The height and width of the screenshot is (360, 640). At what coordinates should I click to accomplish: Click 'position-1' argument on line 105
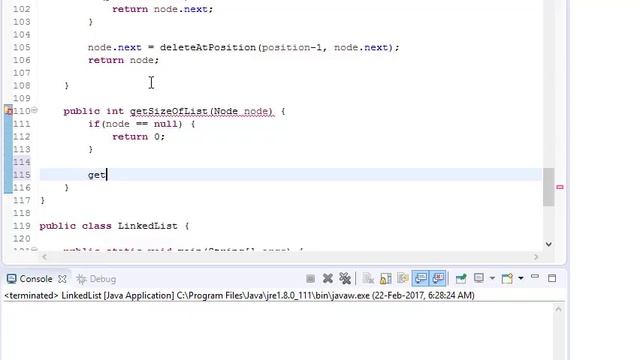click(x=291, y=47)
